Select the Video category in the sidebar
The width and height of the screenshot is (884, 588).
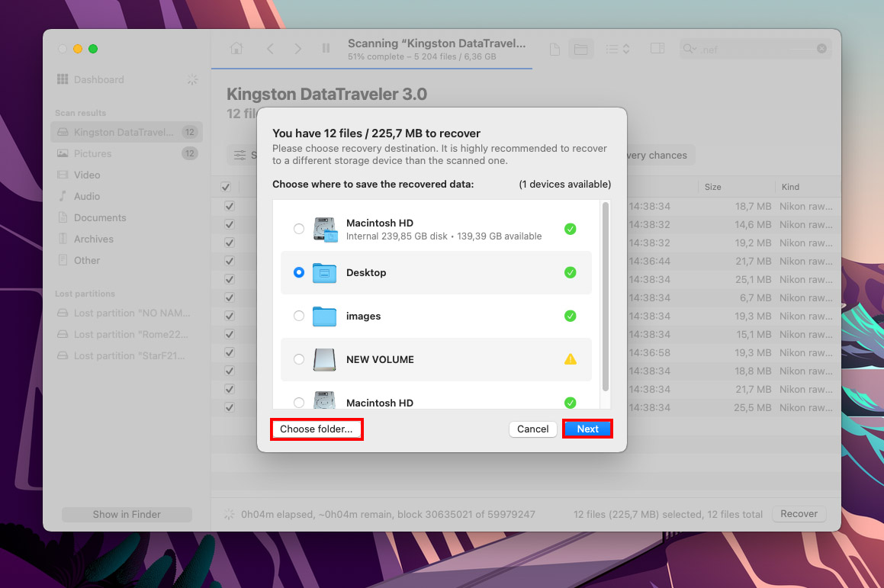click(x=88, y=175)
